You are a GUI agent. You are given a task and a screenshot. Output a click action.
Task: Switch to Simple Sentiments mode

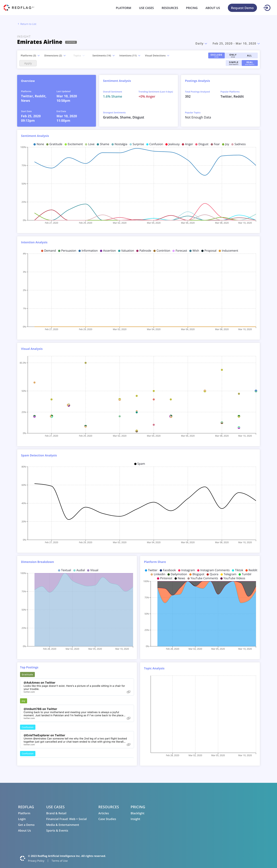(x=234, y=63)
